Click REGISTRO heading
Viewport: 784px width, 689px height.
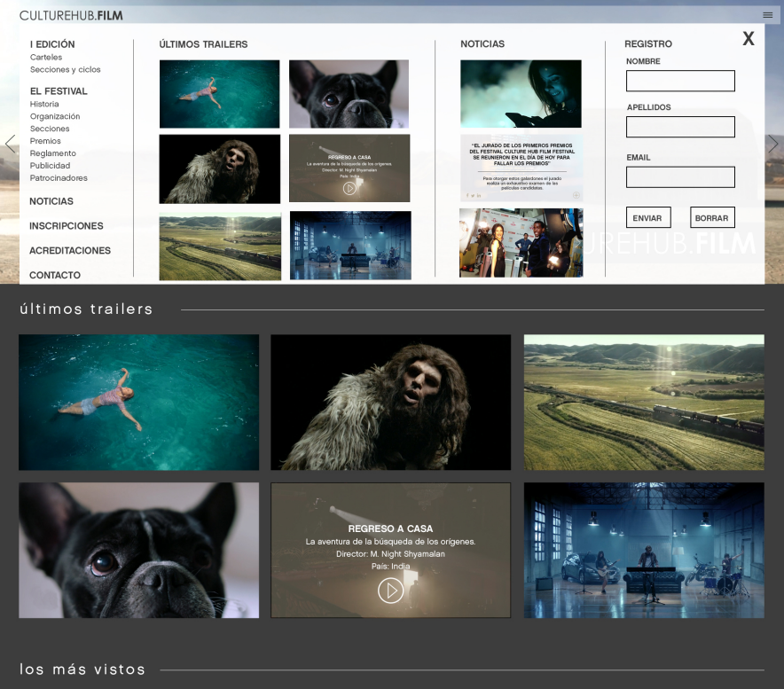click(x=648, y=44)
